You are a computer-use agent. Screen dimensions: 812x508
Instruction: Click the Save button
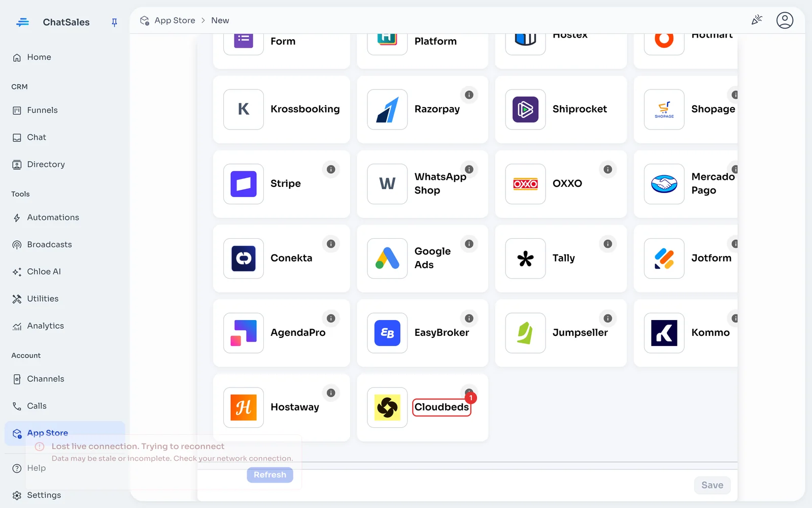(x=712, y=485)
